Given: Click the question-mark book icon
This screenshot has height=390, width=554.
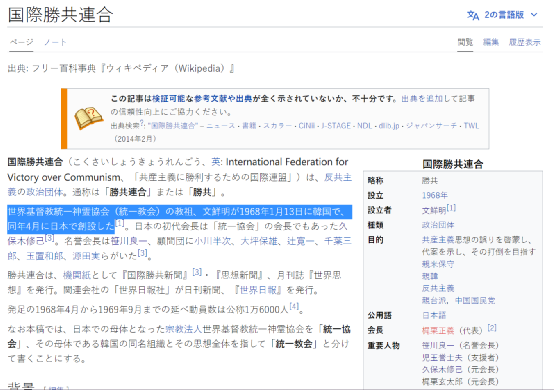Looking at the screenshot, I should 88,118.
